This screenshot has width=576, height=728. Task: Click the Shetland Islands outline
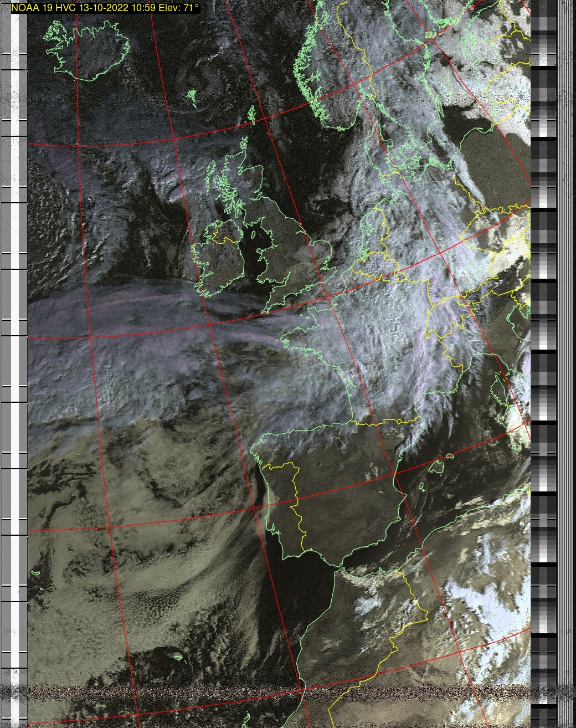tap(251, 115)
